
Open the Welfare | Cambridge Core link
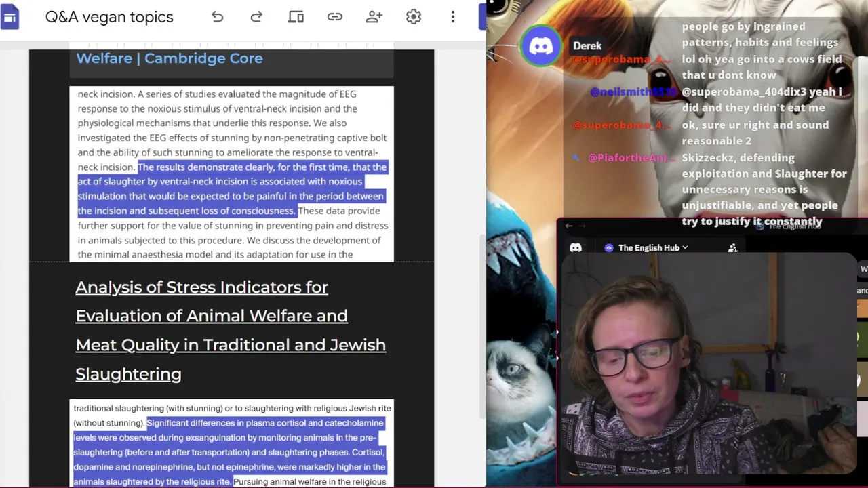pos(170,58)
